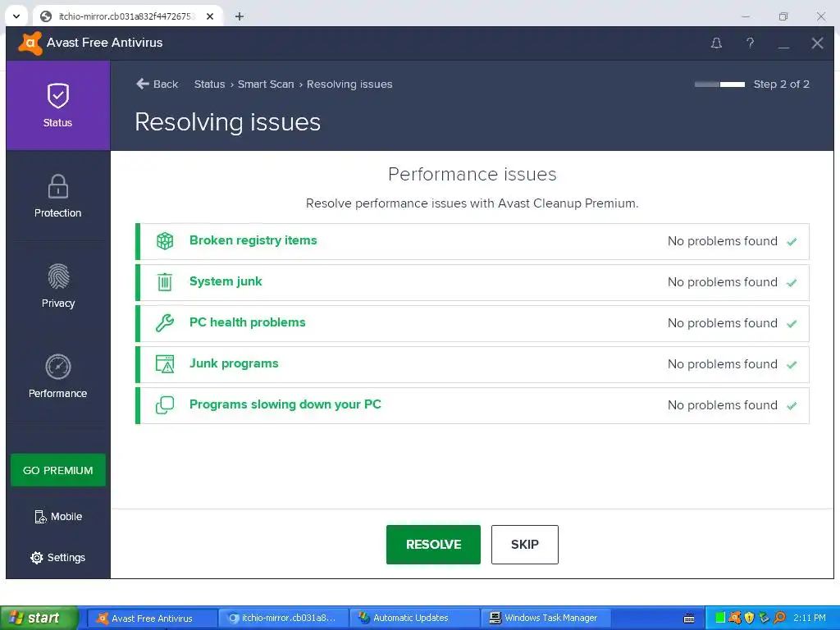Click the System junk trash icon
840x630 pixels.
coord(164,282)
